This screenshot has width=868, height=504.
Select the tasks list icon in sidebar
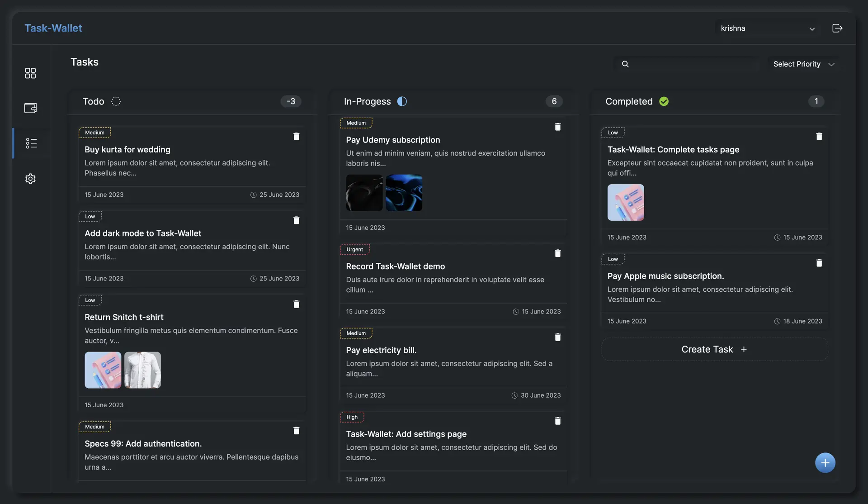coord(30,143)
